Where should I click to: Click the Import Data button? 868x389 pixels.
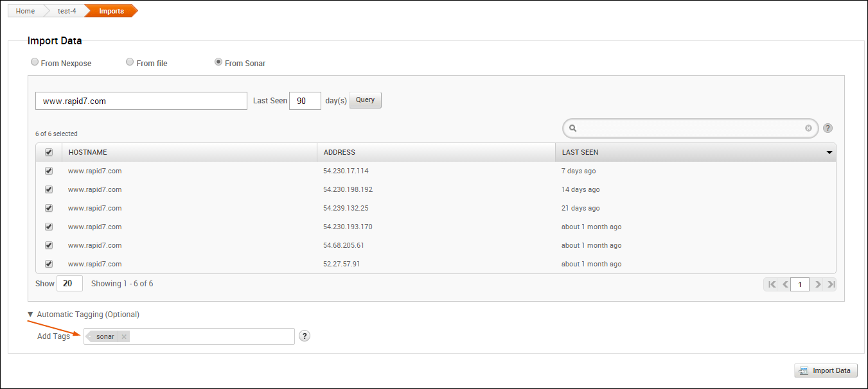[826, 370]
